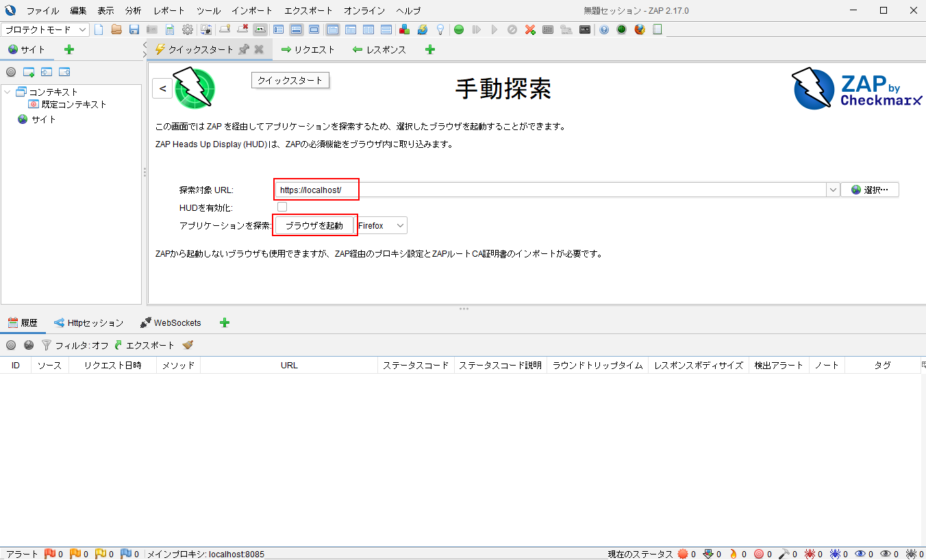This screenshot has height=560, width=926.
Task: Click the New Session toolbar icon
Action: [99, 29]
